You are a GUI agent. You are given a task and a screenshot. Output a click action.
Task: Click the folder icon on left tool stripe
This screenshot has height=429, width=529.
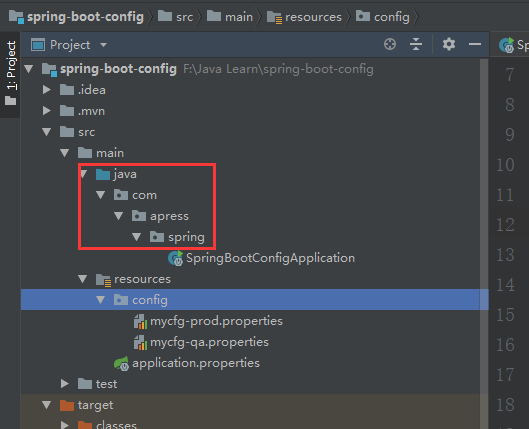pyautogui.click(x=10, y=100)
